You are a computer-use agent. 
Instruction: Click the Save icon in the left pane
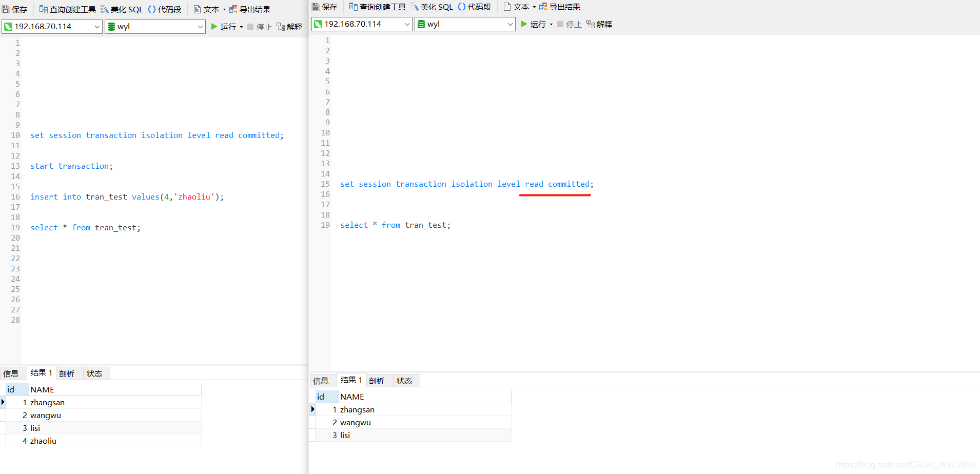coord(15,9)
